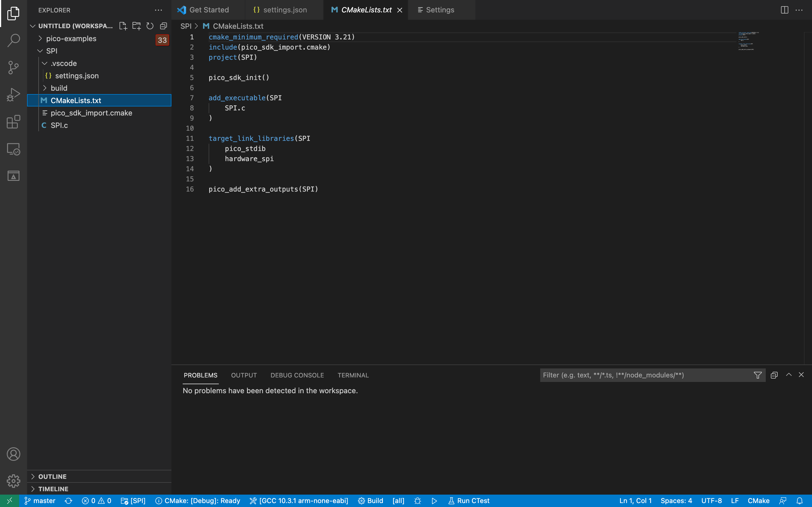The width and height of the screenshot is (812, 507).
Task: Toggle the problems filter icon
Action: coord(758,375)
